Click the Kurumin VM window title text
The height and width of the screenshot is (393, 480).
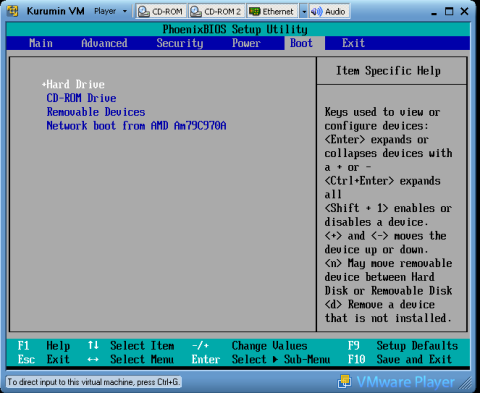pos(55,11)
